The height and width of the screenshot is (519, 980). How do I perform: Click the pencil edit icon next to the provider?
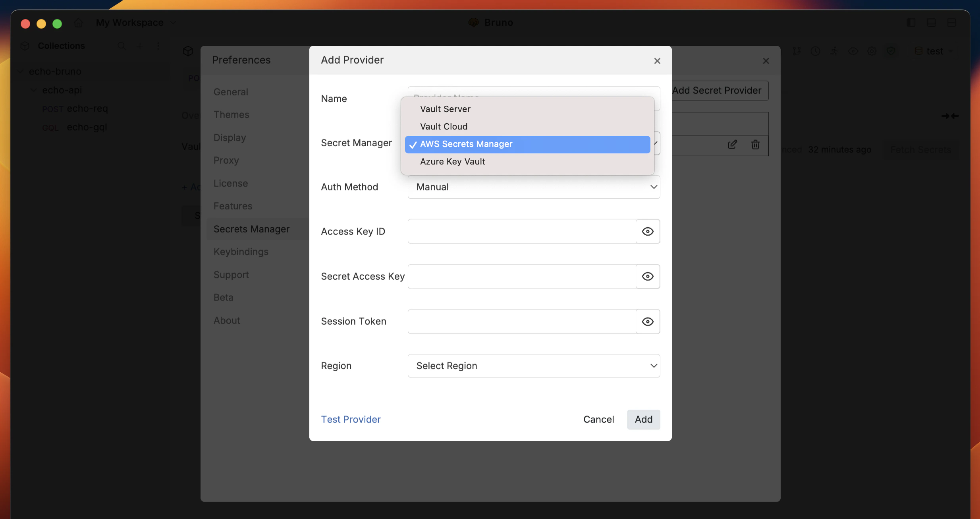(x=732, y=145)
